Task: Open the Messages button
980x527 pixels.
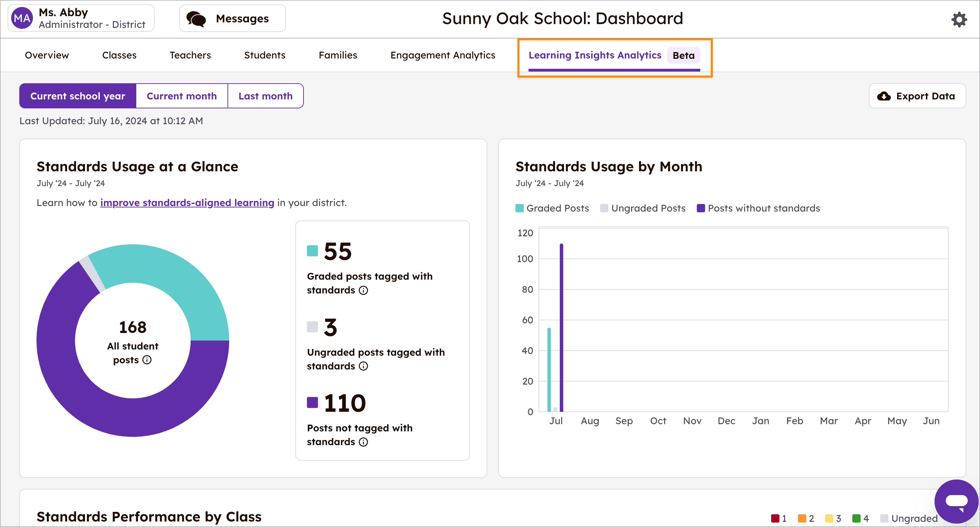Action: [233, 18]
